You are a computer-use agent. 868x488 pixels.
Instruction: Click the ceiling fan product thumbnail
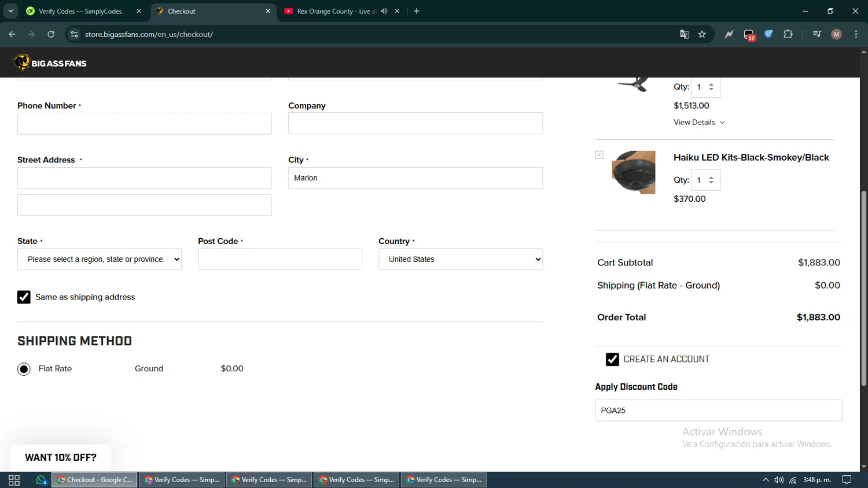pos(634,84)
